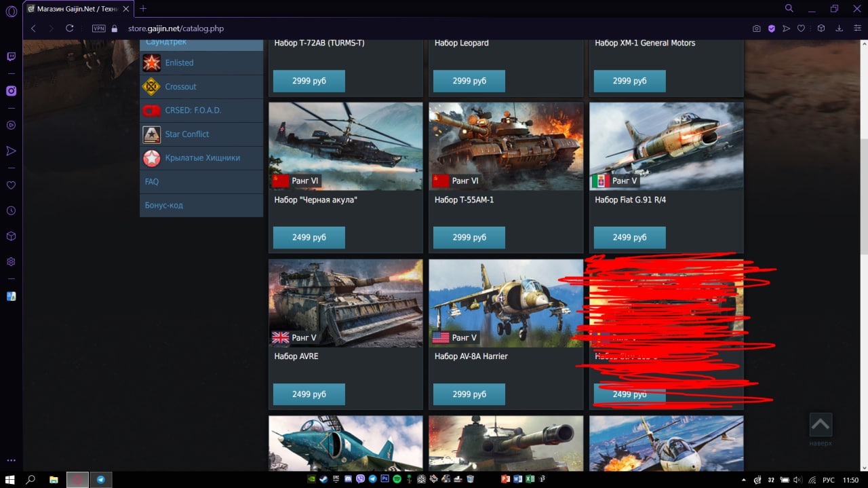The width and height of the screenshot is (868, 488).
Task: Buy Набор T-55AM-1 for 2999 руб
Action: coord(469,238)
